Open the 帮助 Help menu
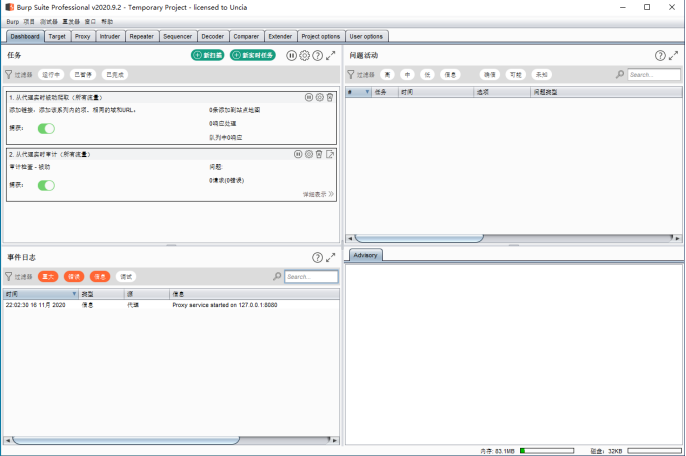 (107, 21)
